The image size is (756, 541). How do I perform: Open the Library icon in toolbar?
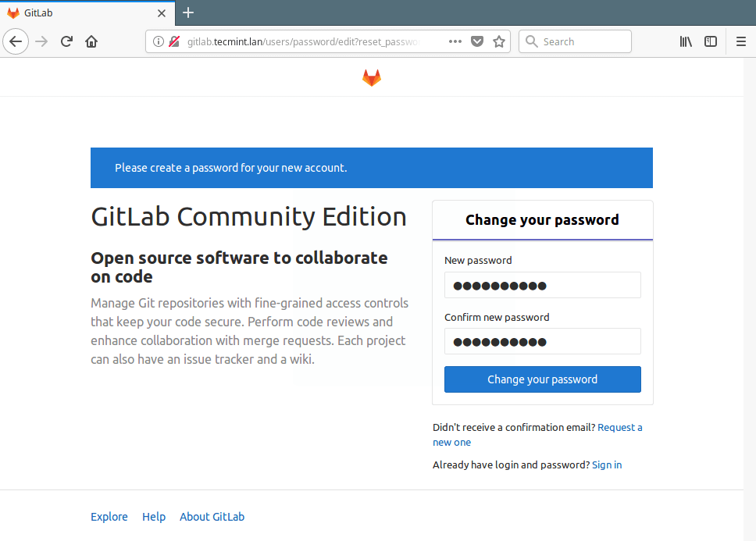pyautogui.click(x=686, y=41)
